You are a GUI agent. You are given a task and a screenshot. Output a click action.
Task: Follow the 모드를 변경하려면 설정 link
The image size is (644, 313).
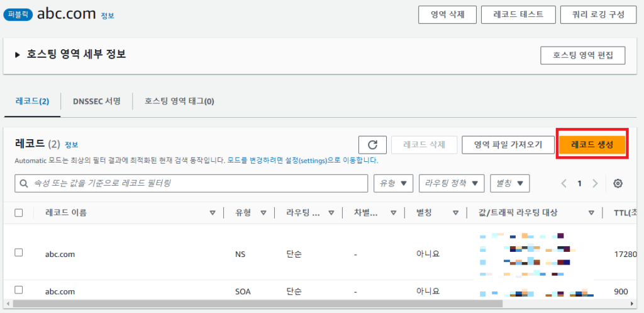coord(303,161)
